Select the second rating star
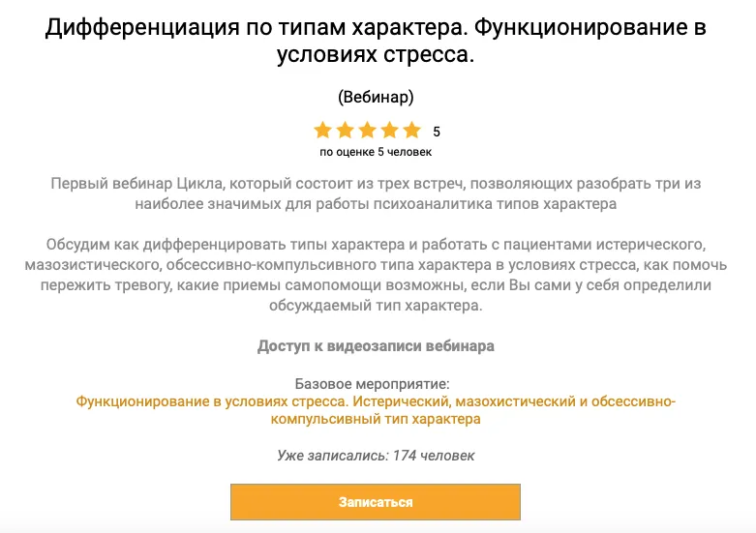Viewport: 756px width, 533px height. 346,131
